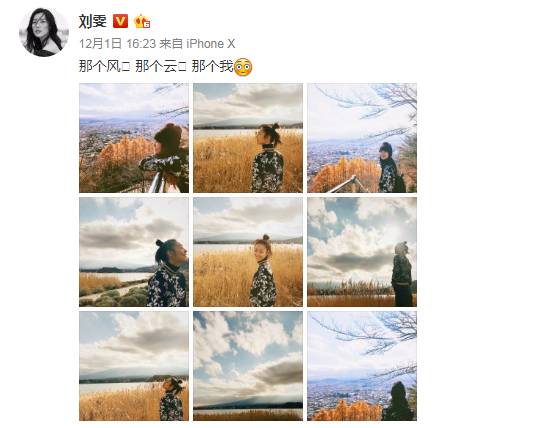Open bottom-middle photo of sky with clouds
The image size is (551, 428).
tap(248, 366)
